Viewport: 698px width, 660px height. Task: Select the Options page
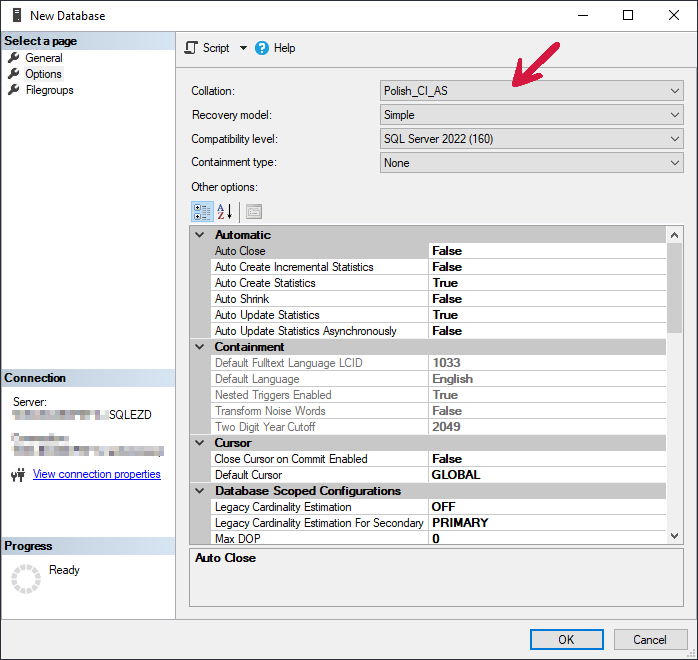coord(43,74)
